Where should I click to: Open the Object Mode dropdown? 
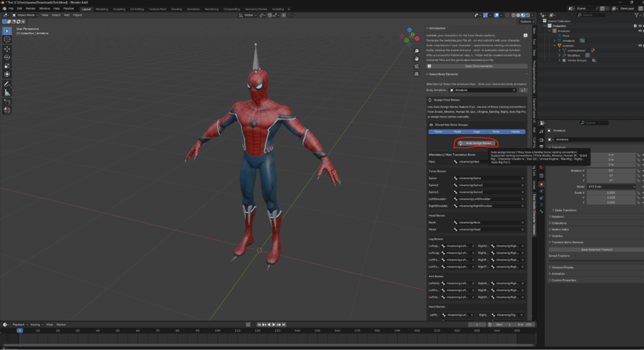click(x=27, y=14)
